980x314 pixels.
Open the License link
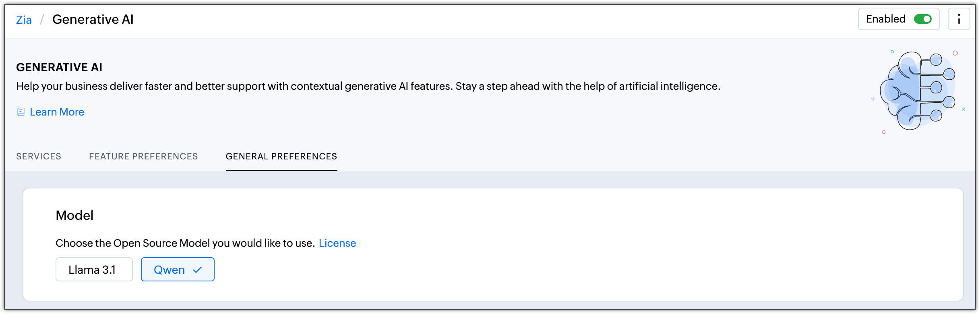(337, 243)
